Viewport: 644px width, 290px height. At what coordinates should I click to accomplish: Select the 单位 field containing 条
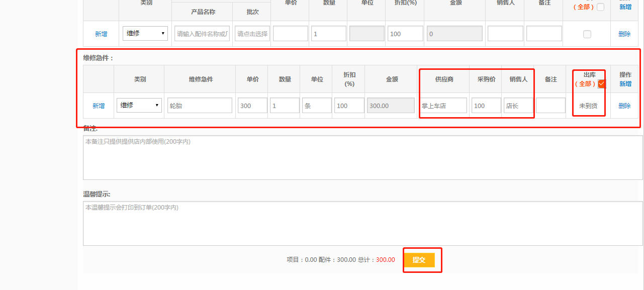(317, 106)
